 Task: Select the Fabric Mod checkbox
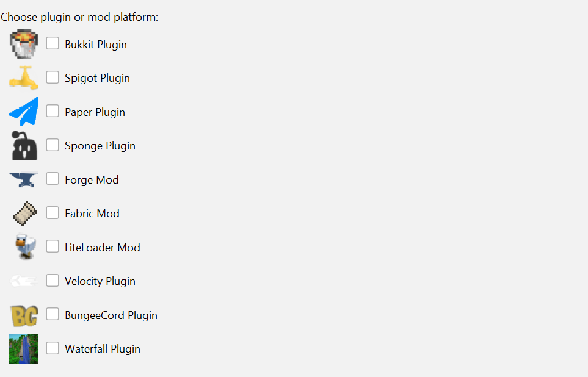pyautogui.click(x=53, y=212)
